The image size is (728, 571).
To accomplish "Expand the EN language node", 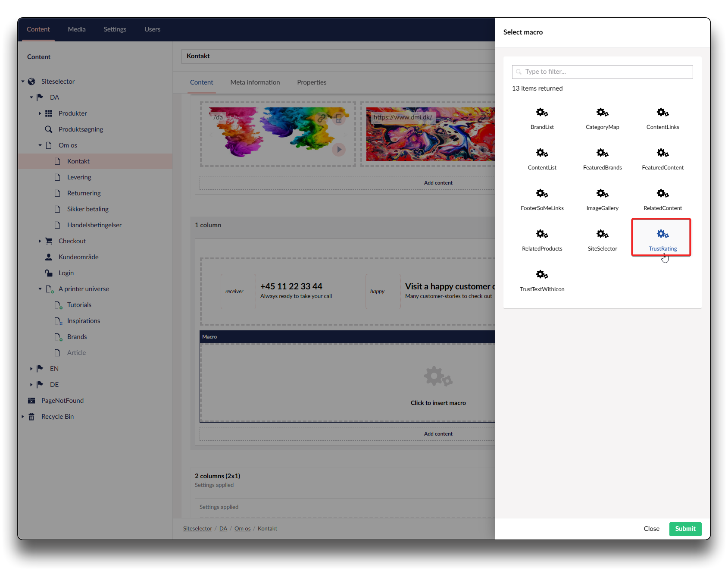I will [31, 369].
